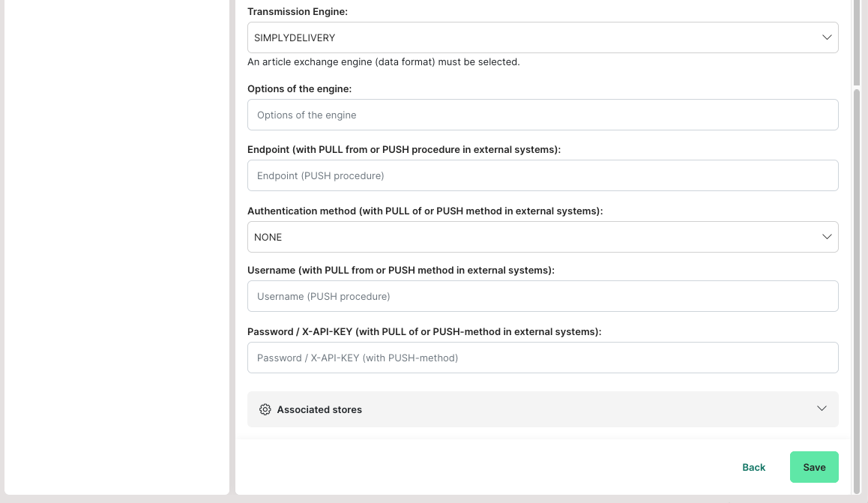
Task: Go back using the Back link
Action: pyautogui.click(x=753, y=467)
